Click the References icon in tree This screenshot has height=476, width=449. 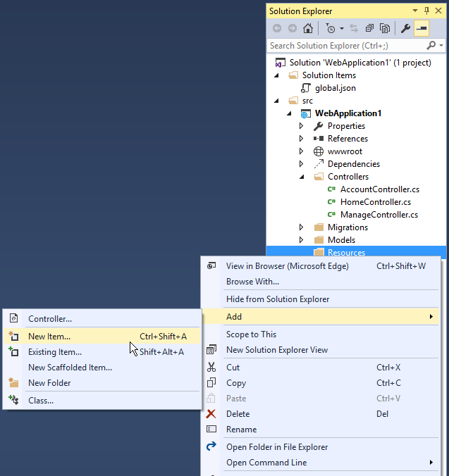[x=319, y=139]
